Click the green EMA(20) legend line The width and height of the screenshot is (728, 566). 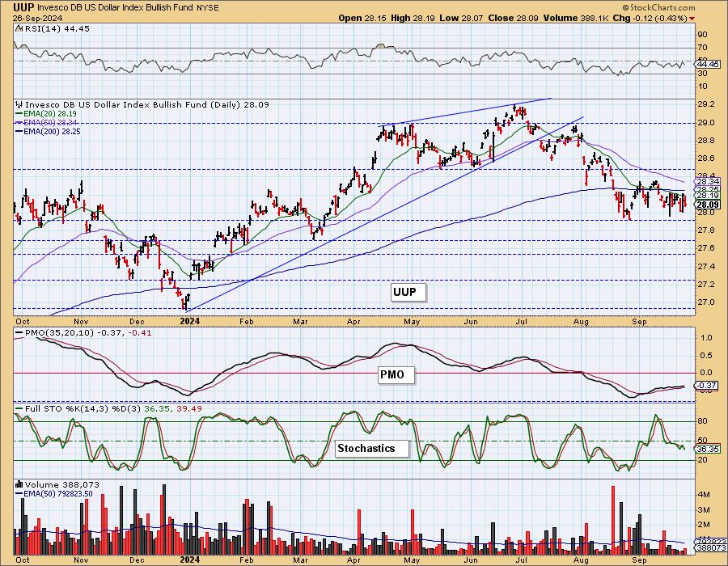(19, 114)
